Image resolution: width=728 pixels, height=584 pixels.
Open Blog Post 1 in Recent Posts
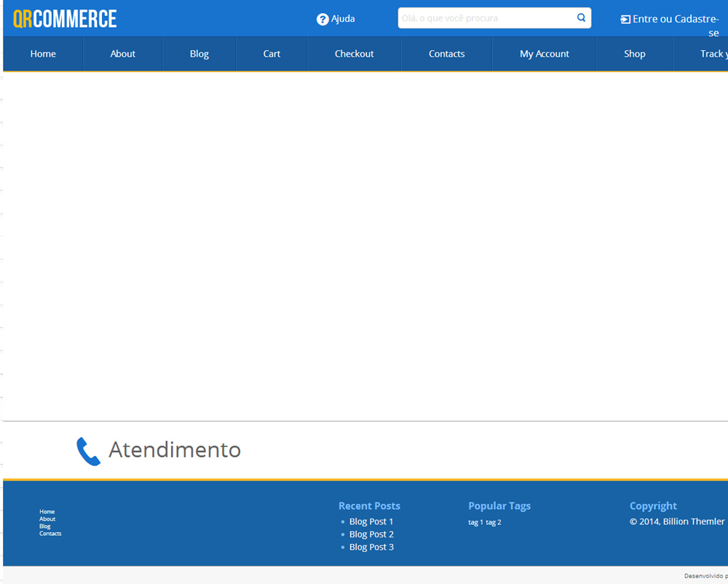coord(371,521)
